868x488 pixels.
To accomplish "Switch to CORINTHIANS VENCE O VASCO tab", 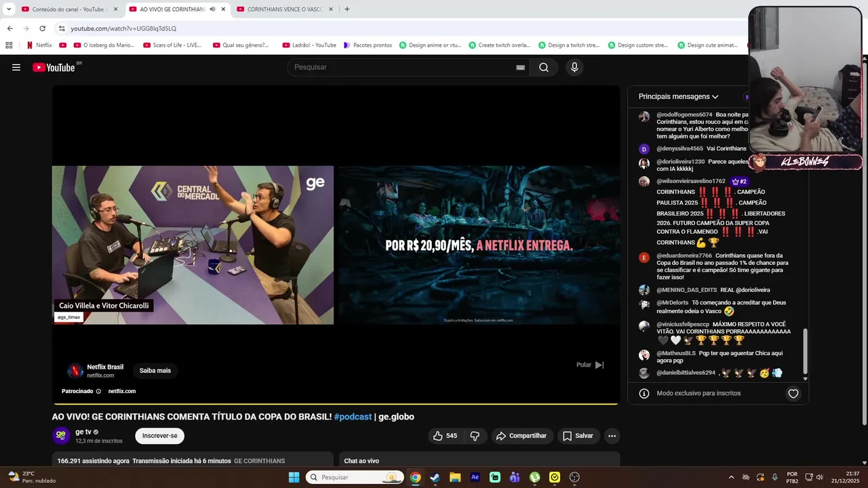I will pos(285,9).
